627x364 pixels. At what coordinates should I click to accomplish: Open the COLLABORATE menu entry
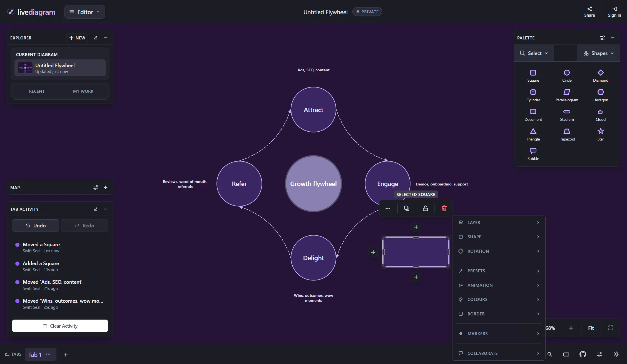[499, 353]
